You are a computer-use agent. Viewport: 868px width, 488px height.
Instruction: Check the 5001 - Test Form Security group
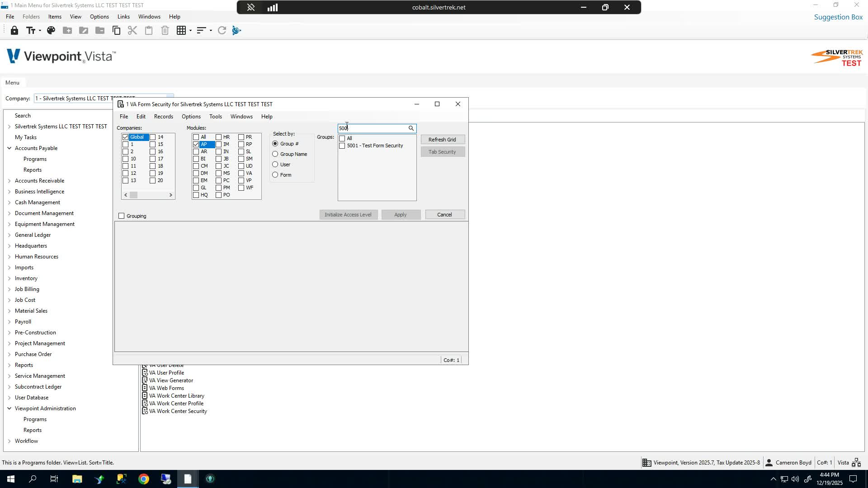coord(342,145)
